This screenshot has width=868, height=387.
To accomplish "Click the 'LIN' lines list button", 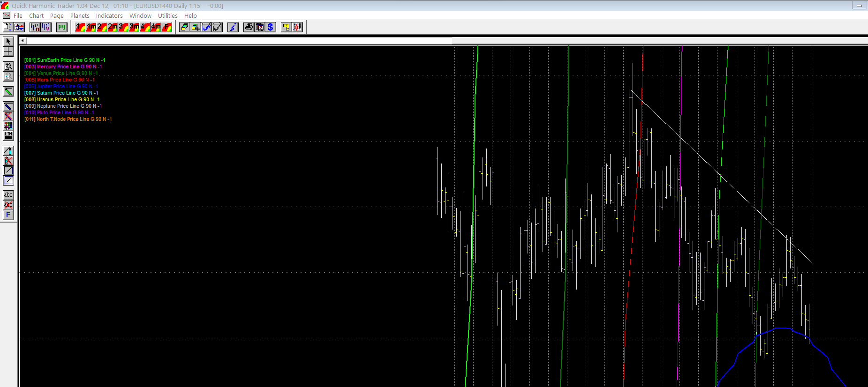I will tap(8, 136).
